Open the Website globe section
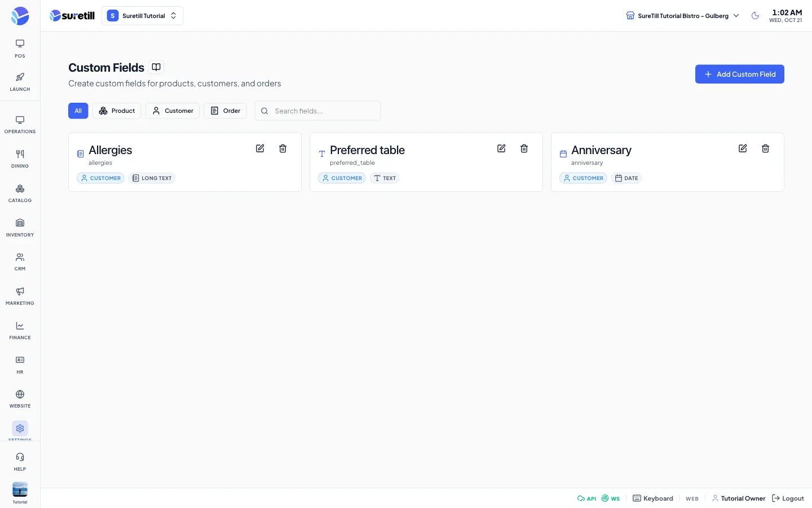 [x=20, y=399]
